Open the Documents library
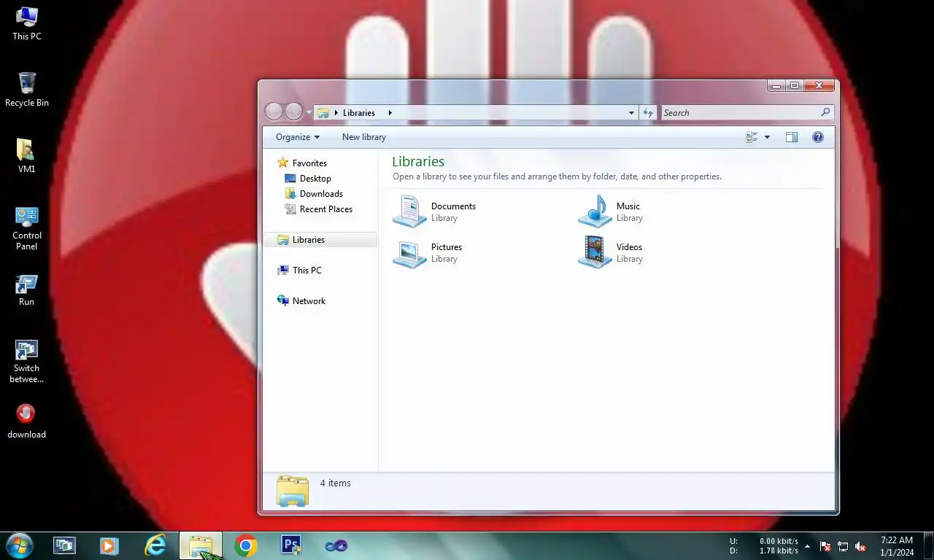This screenshot has height=560, width=934. 435,211
